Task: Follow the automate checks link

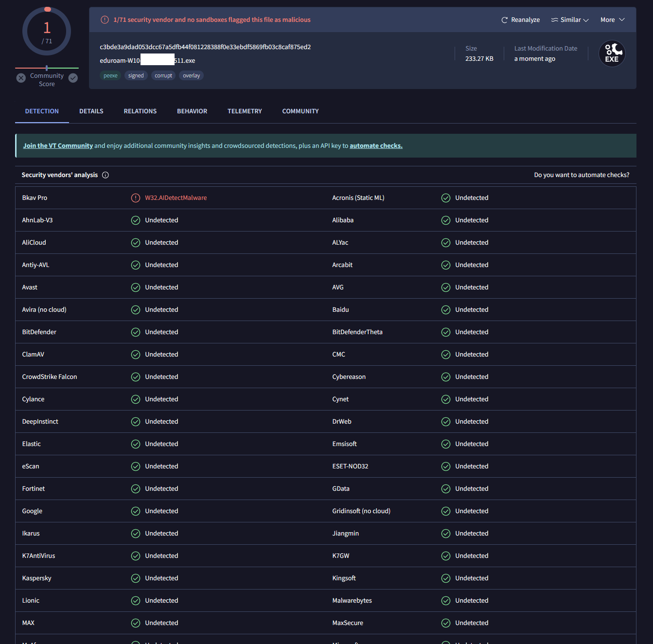Action: (x=376, y=146)
